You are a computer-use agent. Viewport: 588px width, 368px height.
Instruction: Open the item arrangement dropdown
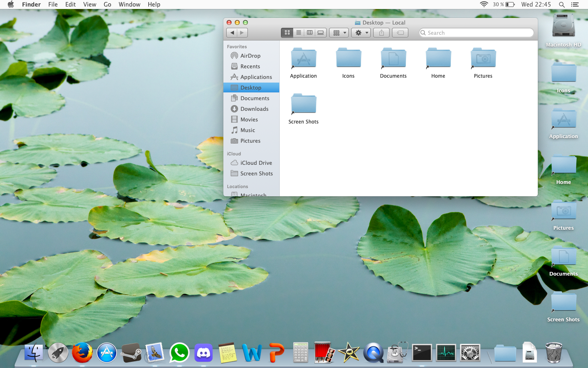click(x=339, y=33)
